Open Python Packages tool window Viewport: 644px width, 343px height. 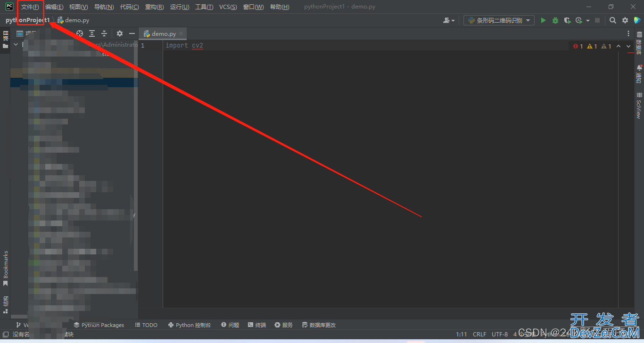(x=99, y=325)
